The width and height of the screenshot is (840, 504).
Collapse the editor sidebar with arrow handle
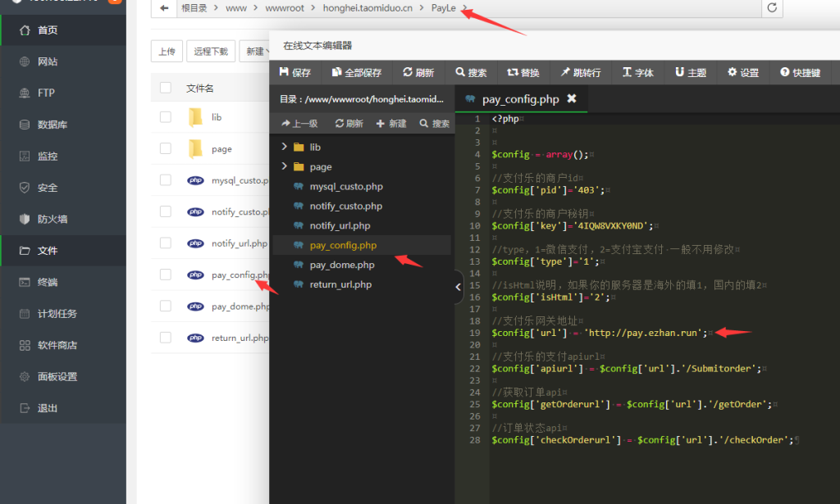(x=458, y=287)
